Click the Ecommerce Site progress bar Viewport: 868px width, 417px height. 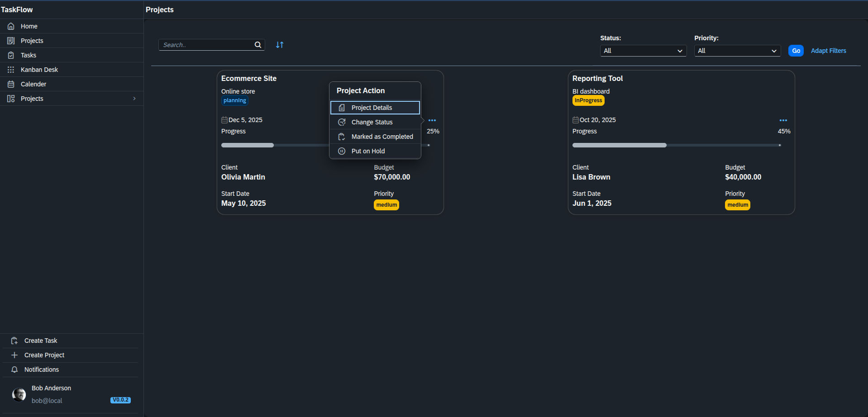325,145
